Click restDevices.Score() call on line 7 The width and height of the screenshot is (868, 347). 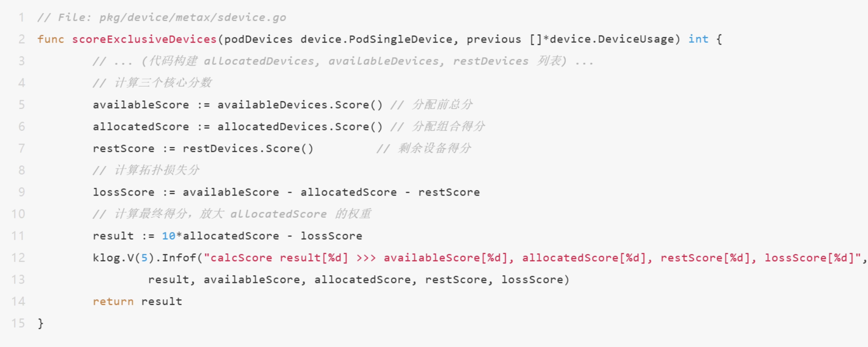pos(248,149)
